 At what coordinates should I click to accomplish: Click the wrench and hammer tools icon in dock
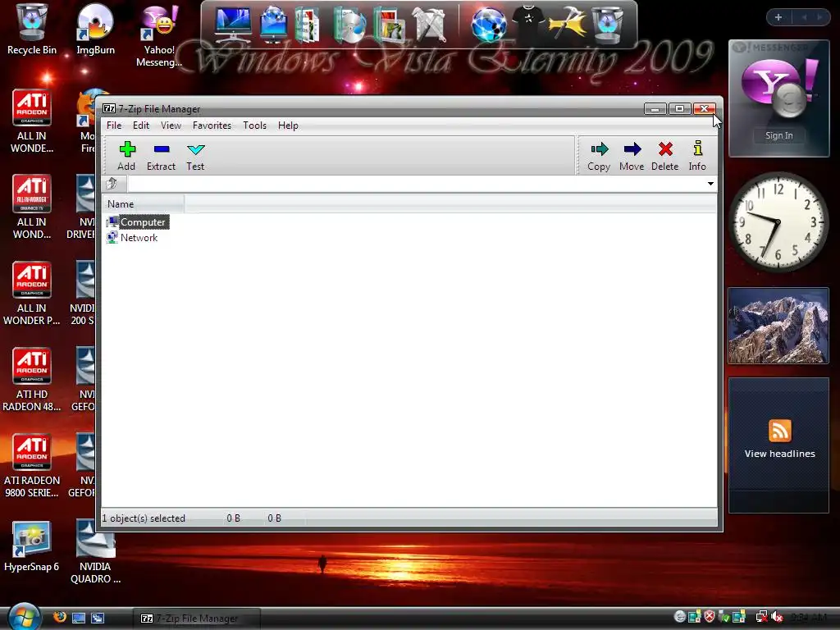coord(430,25)
